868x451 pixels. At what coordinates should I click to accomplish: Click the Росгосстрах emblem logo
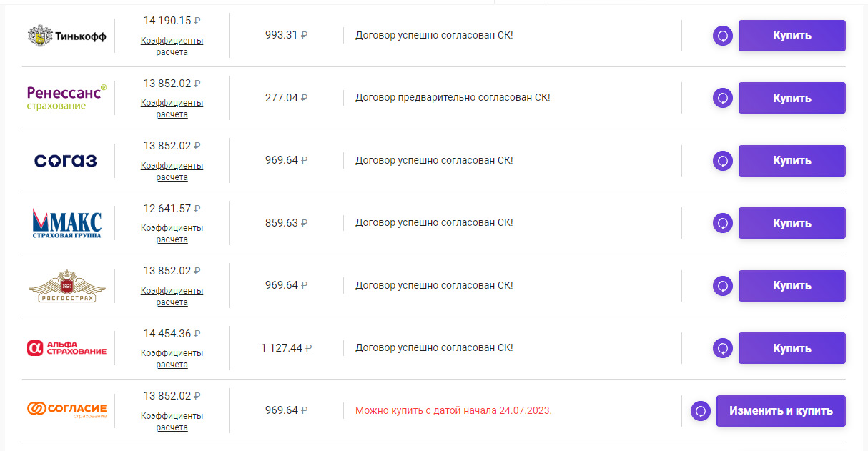click(66, 285)
